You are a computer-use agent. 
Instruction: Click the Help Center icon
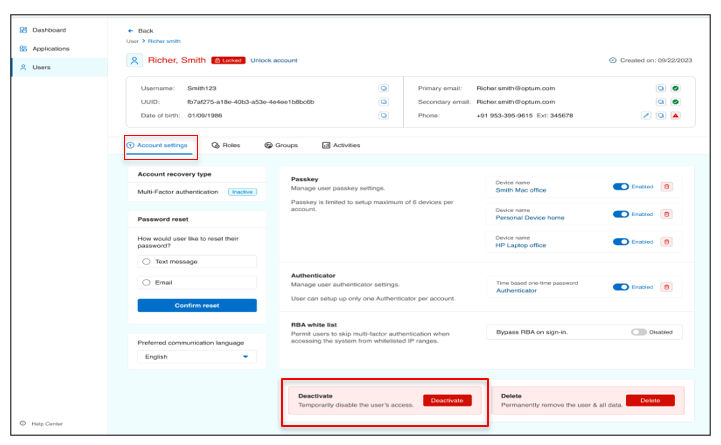coord(23,423)
